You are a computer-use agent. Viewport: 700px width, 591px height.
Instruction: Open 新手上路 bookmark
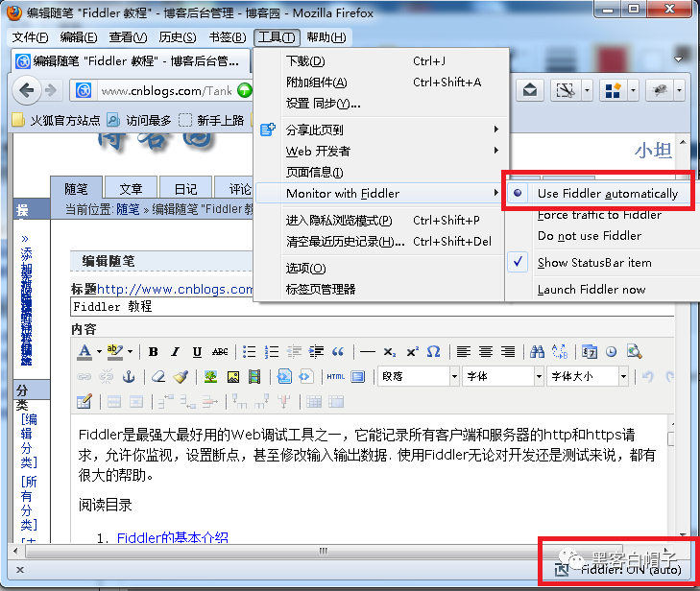[212, 121]
